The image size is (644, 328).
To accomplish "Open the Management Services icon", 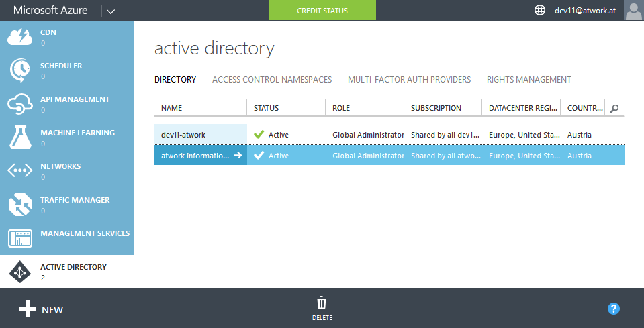I will [x=19, y=238].
